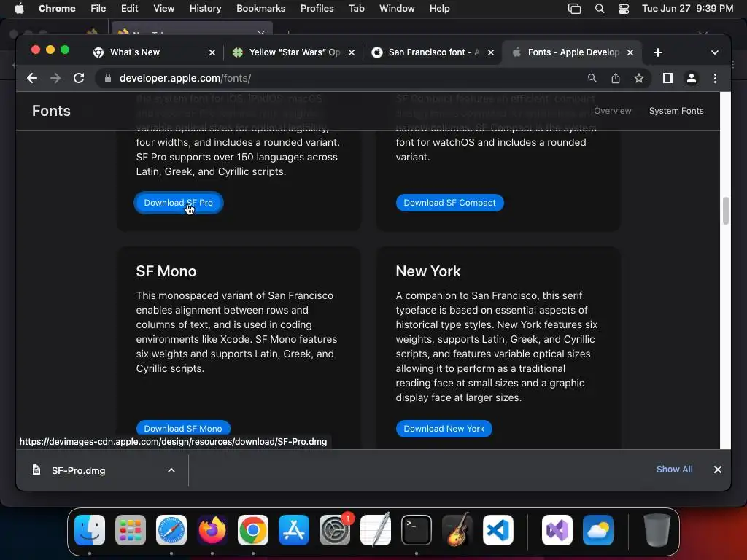Screen dimensions: 747x560
Task: Open the Help menu
Action: click(439, 9)
